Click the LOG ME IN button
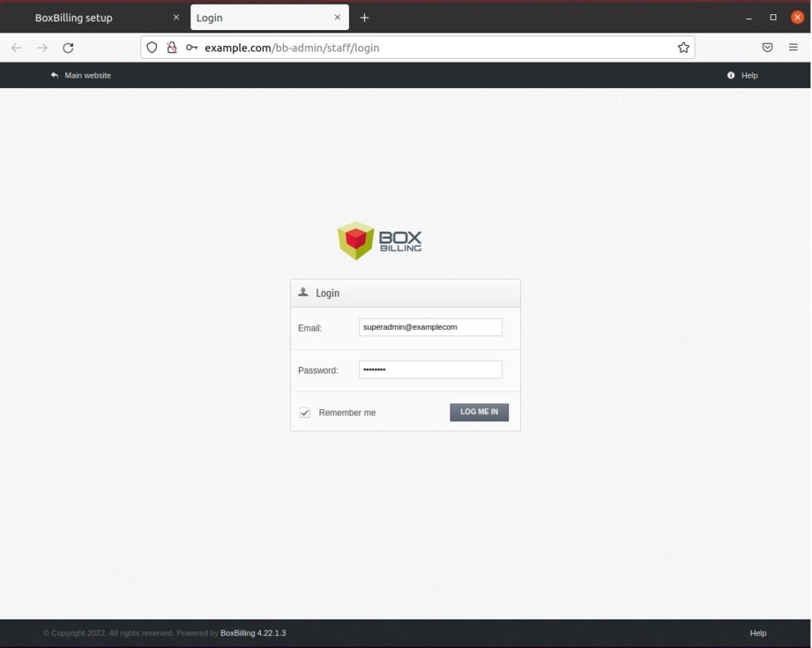The height and width of the screenshot is (648, 812). tap(479, 412)
